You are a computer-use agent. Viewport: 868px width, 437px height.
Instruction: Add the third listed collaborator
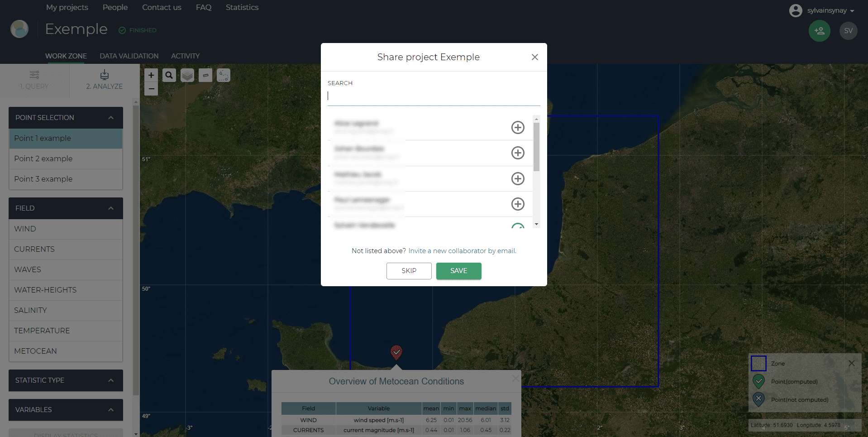point(518,178)
